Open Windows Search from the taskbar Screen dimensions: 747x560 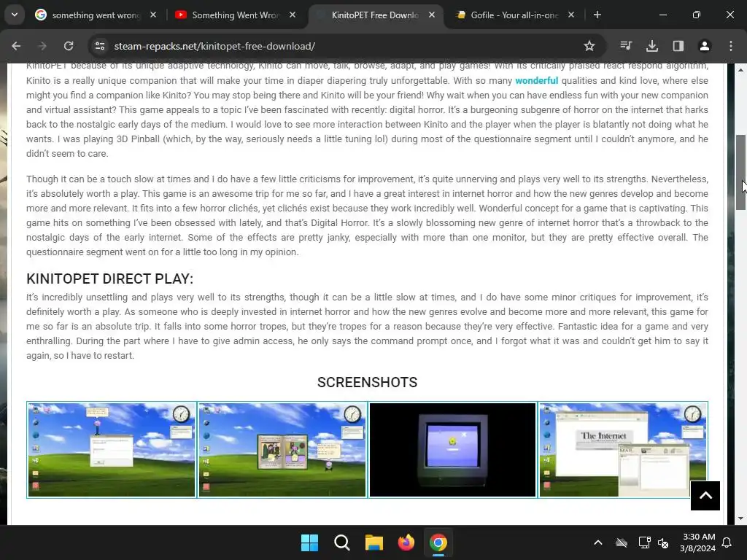[x=342, y=542]
